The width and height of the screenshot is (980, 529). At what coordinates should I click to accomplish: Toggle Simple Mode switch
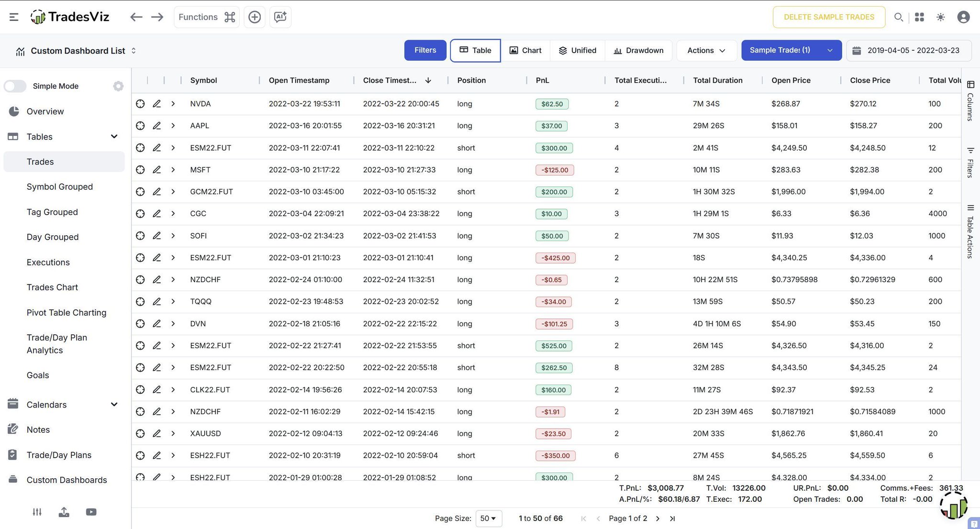coord(15,86)
